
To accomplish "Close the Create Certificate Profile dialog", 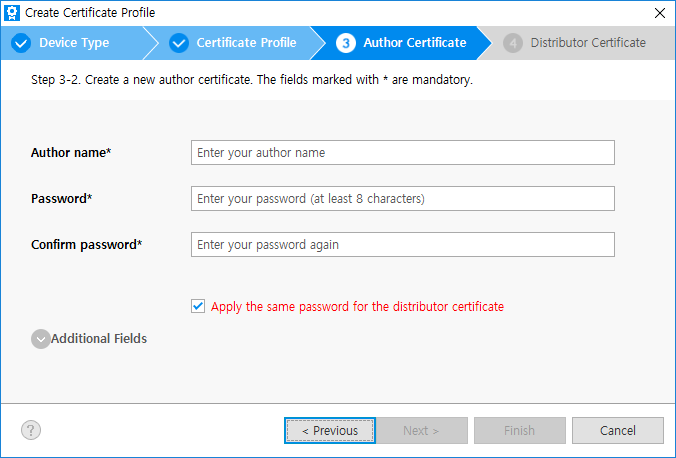I will (659, 13).
